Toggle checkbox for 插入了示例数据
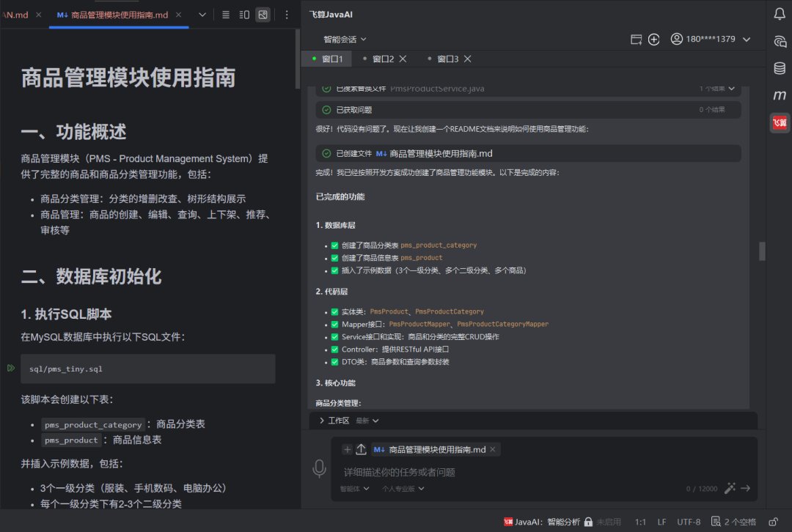 pyautogui.click(x=334, y=270)
